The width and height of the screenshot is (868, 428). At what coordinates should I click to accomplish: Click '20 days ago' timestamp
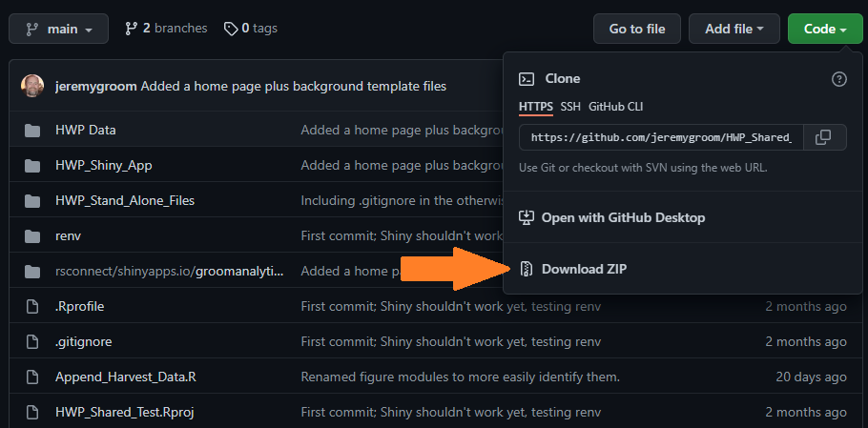[812, 377]
